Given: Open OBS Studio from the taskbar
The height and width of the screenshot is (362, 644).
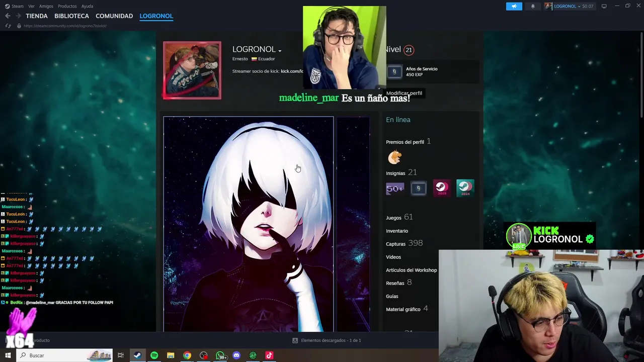Looking at the screenshot, I should tap(204, 355).
